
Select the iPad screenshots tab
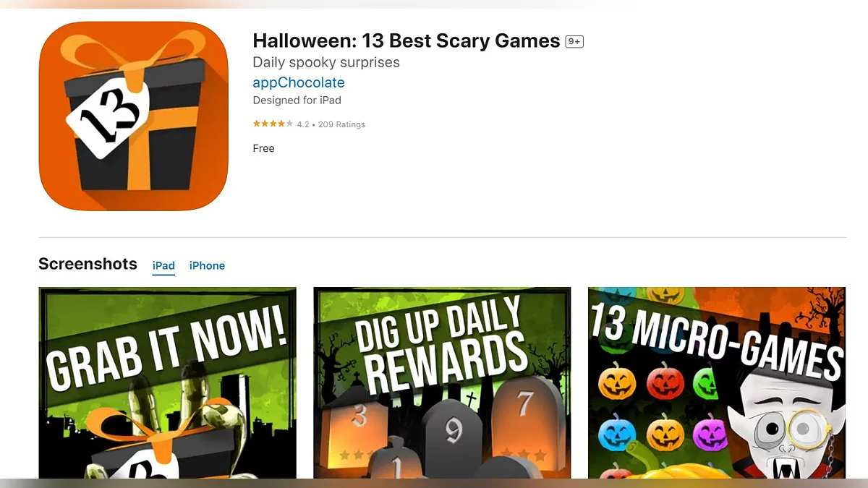point(163,265)
